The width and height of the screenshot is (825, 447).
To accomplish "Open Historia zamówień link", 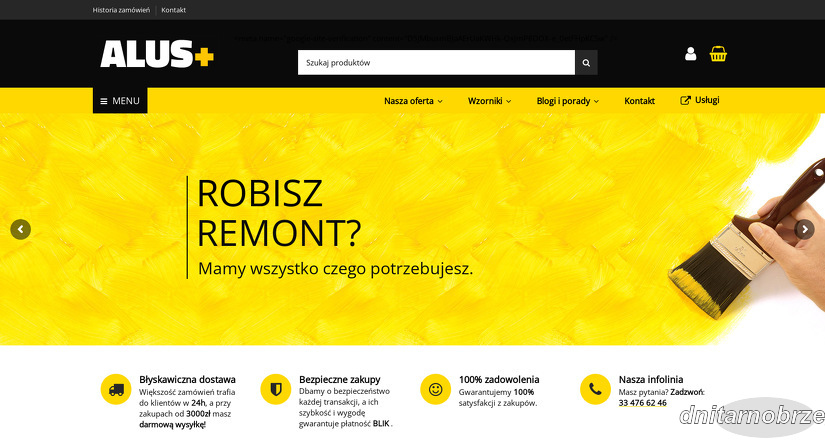I will (x=121, y=10).
